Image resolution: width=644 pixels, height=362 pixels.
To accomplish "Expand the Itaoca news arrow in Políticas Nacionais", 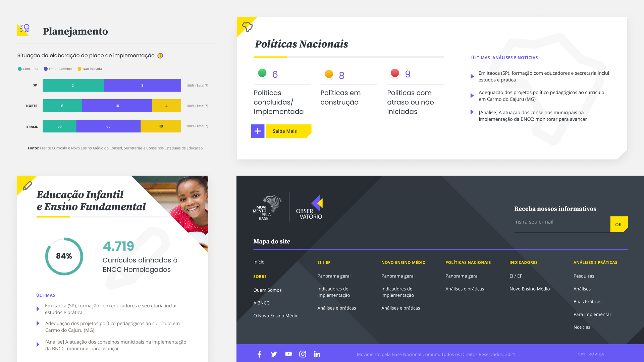I will [472, 76].
